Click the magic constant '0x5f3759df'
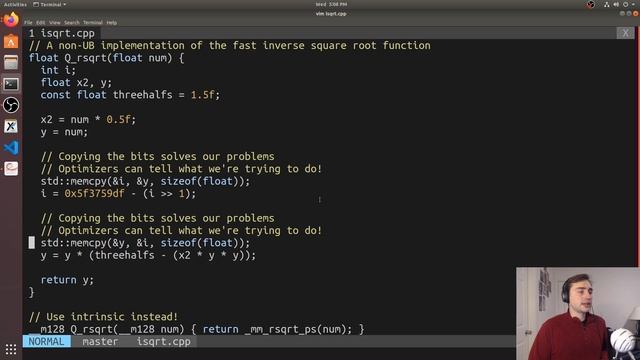Viewport: 640px width, 360px height. tap(94, 193)
